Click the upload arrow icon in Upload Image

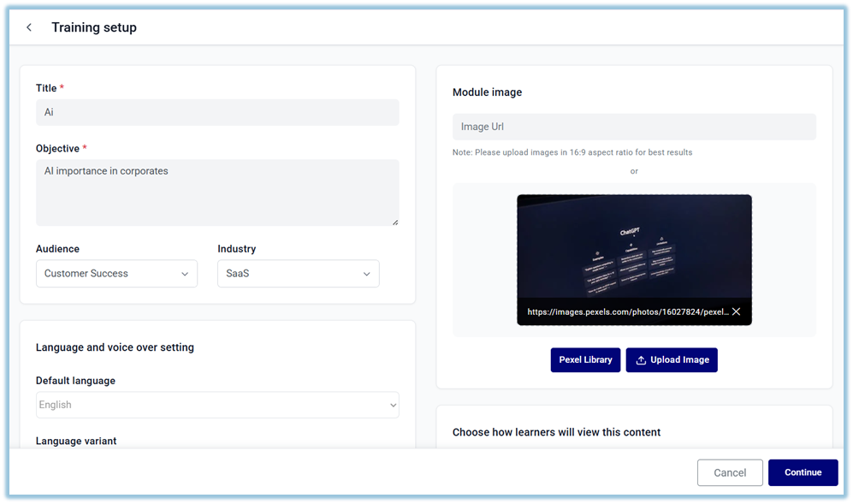641,360
